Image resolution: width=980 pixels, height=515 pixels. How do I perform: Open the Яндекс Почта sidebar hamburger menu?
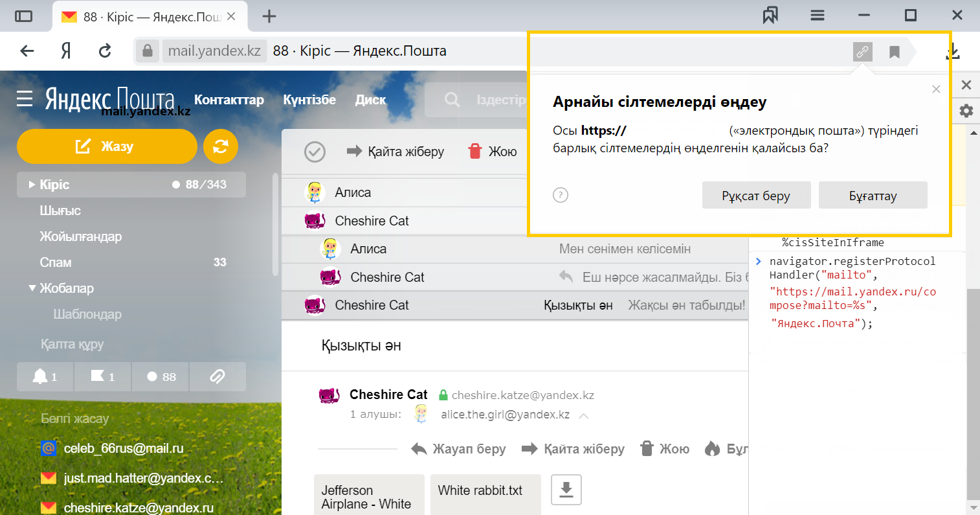tap(25, 99)
